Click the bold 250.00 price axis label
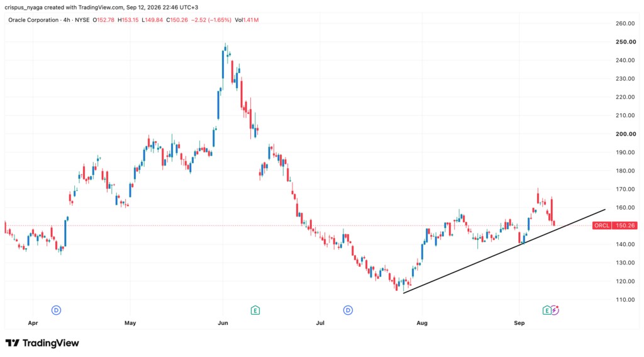Image resolution: width=644 pixels, height=357 pixels. click(626, 42)
